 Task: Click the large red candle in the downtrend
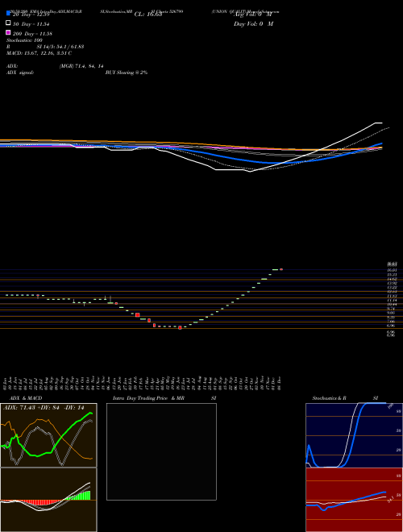pos(137,315)
